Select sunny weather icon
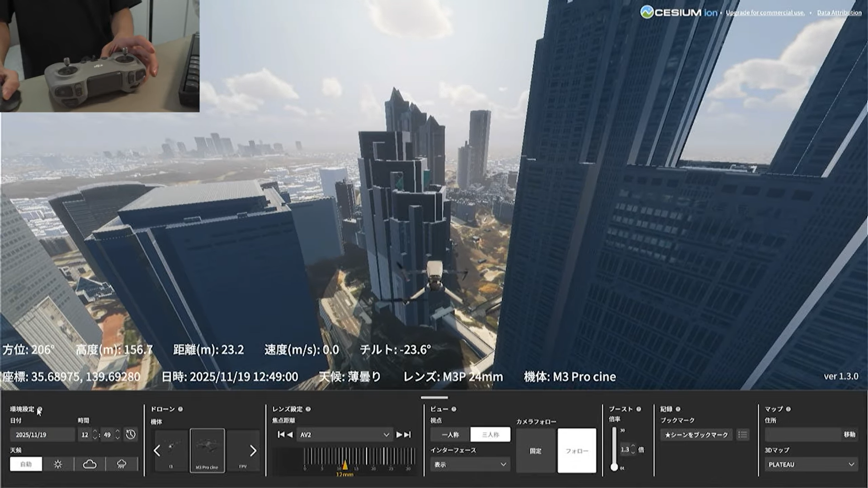Viewport: 868px width, 488px height. click(x=58, y=464)
